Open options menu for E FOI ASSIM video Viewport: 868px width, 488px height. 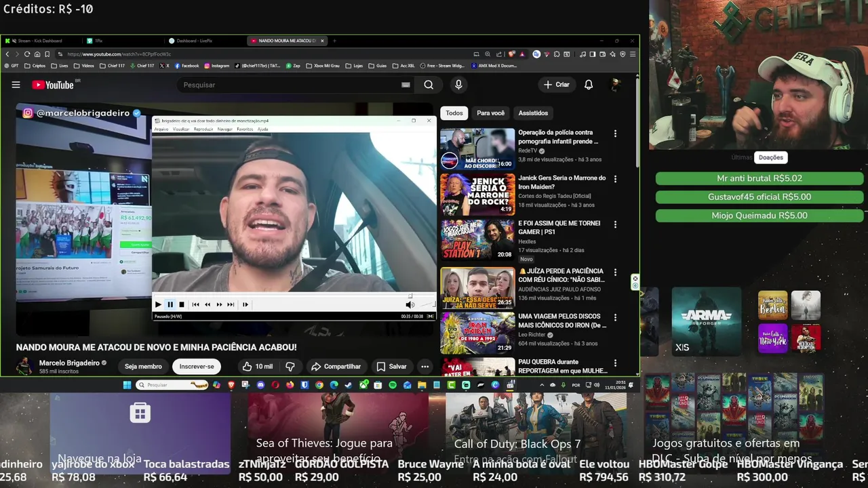coord(615,224)
